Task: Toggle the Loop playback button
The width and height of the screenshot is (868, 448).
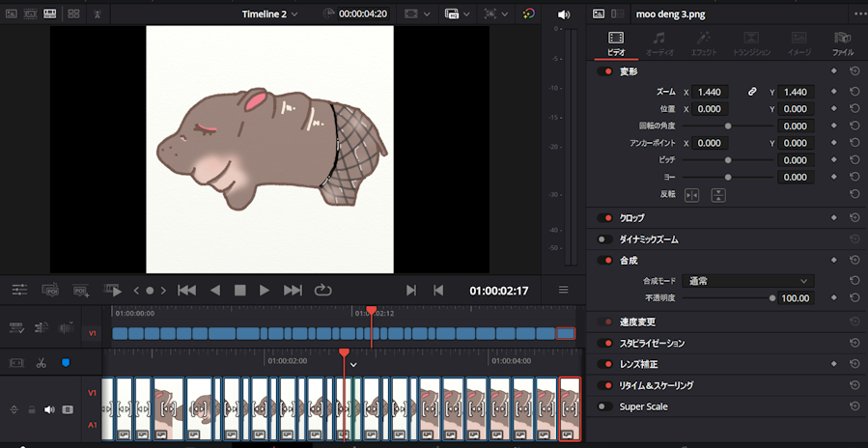Action: pyautogui.click(x=322, y=290)
